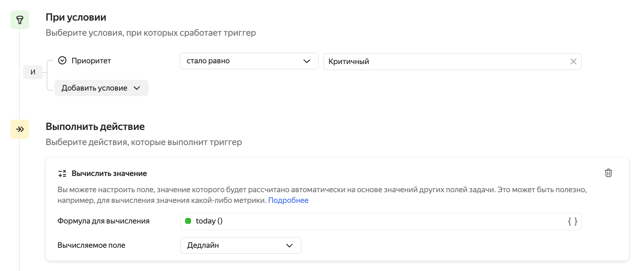Click into the Критичный value field

tap(443, 61)
